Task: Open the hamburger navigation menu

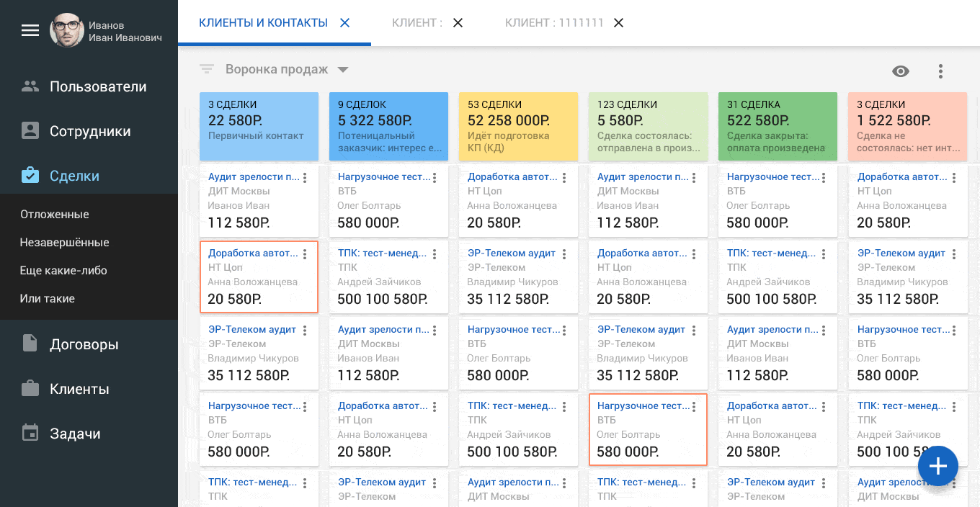Action: [x=30, y=30]
